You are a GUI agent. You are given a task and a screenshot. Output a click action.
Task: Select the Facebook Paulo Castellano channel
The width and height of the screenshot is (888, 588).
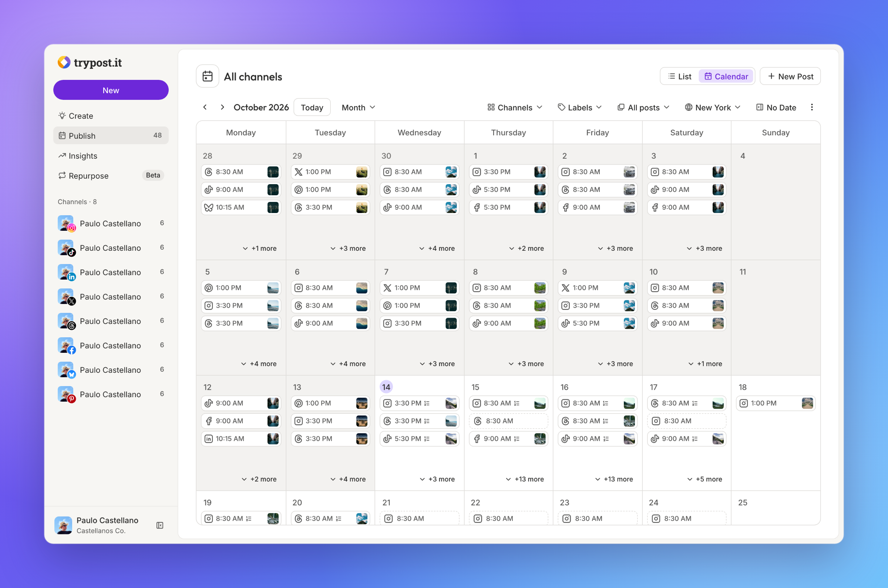(x=111, y=345)
